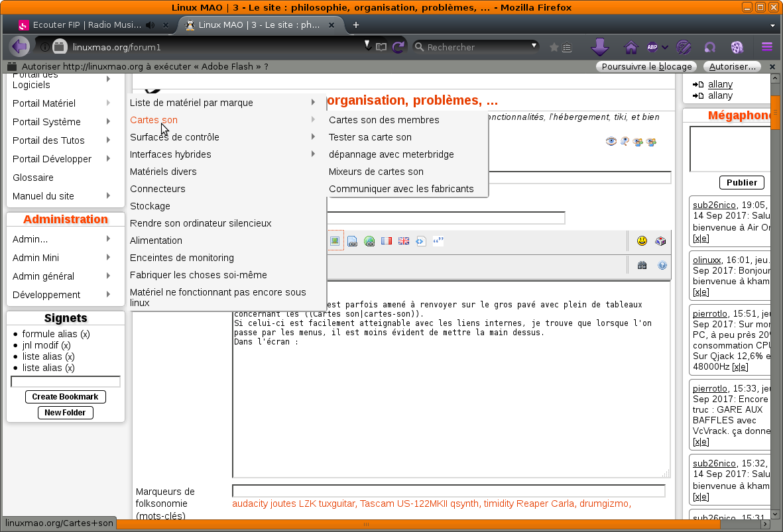Select Tester sa carte son entry
The width and height of the screenshot is (783, 532).
coord(370,136)
